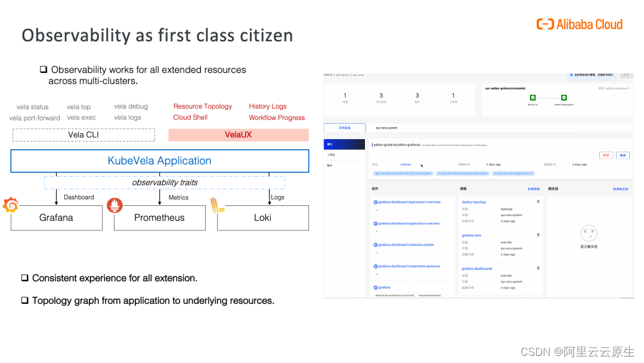Open the grafana component link
Viewport: 644px width, 363px height.
click(x=385, y=287)
